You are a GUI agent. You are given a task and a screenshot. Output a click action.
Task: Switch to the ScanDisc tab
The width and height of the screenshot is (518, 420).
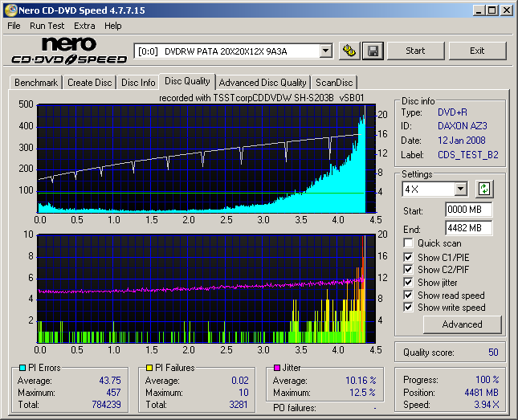334,82
